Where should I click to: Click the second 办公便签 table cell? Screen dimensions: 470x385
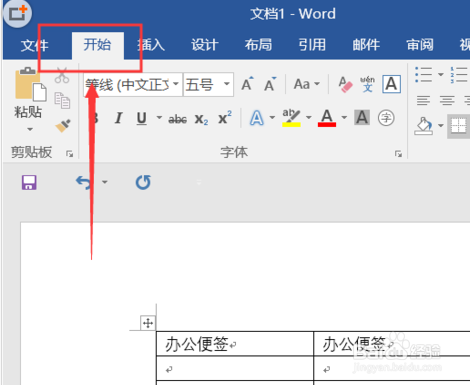tap(392, 344)
